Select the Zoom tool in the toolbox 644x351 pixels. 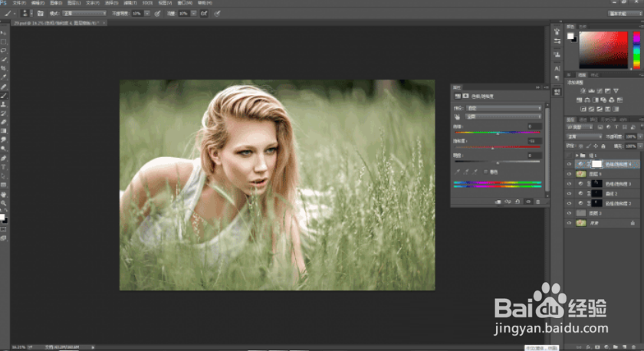pos(3,203)
